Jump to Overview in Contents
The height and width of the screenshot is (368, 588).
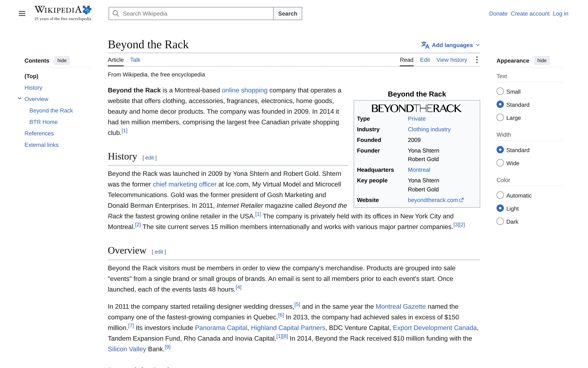(x=37, y=99)
